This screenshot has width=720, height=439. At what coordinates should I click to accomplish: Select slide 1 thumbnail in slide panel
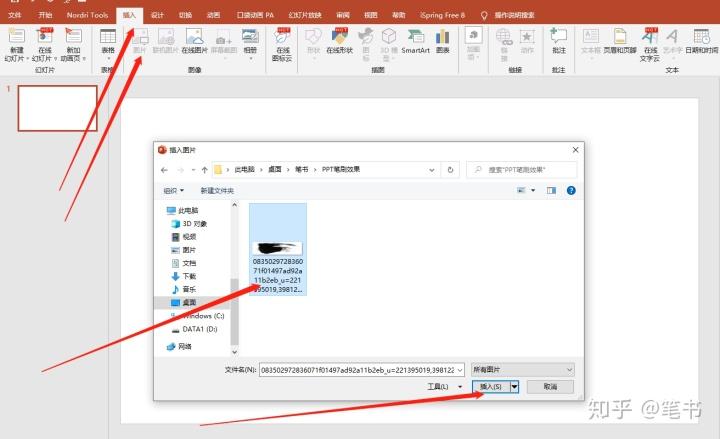pyautogui.click(x=57, y=108)
